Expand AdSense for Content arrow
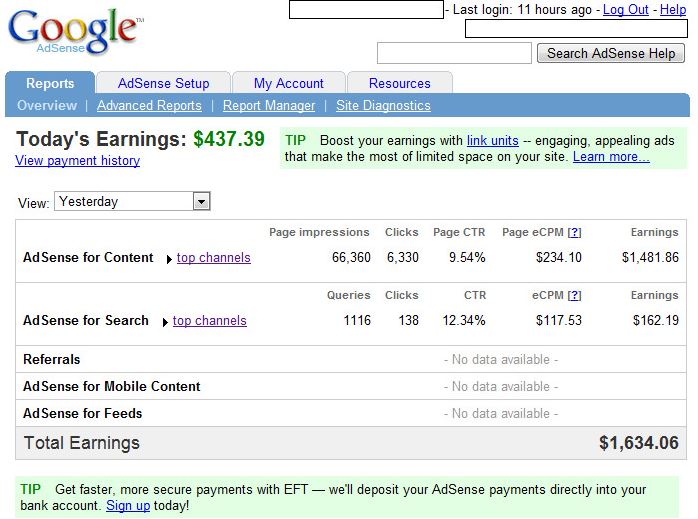Viewport: 698px width, 519px height. click(x=169, y=259)
